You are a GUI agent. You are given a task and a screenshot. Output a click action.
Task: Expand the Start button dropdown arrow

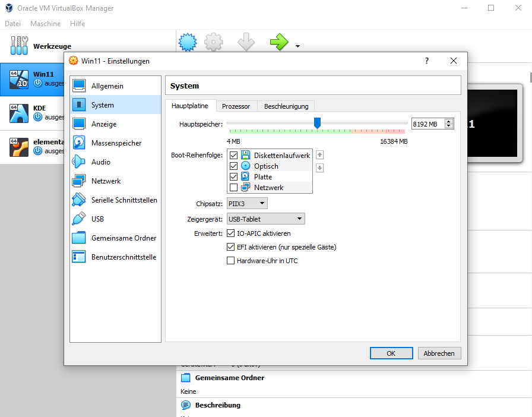[297, 46]
